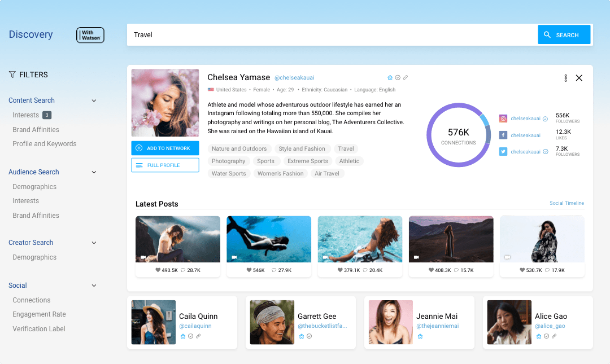Click the Women's Fashion tag

(280, 173)
